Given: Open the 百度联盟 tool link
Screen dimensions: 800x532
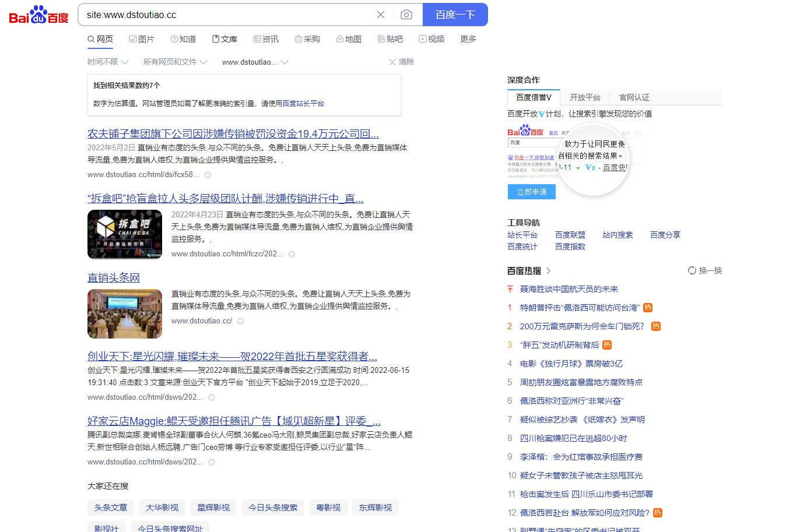Looking at the screenshot, I should pyautogui.click(x=570, y=235).
